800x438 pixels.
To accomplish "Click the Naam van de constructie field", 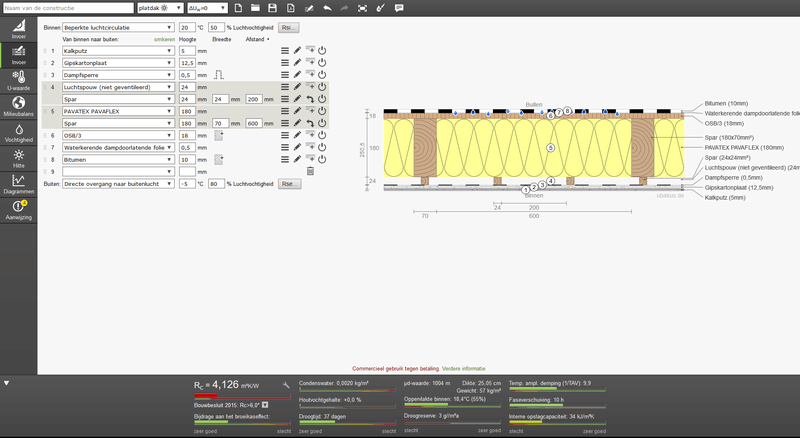I will coord(70,8).
